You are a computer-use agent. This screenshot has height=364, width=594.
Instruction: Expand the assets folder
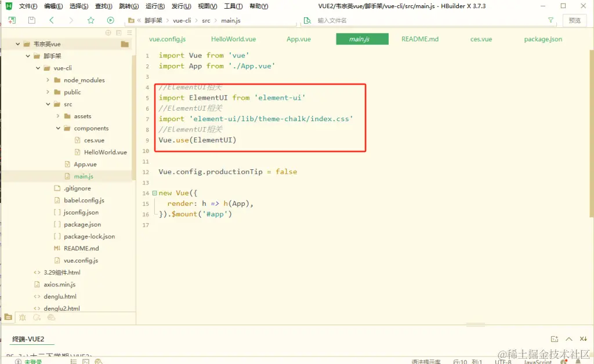pos(58,116)
